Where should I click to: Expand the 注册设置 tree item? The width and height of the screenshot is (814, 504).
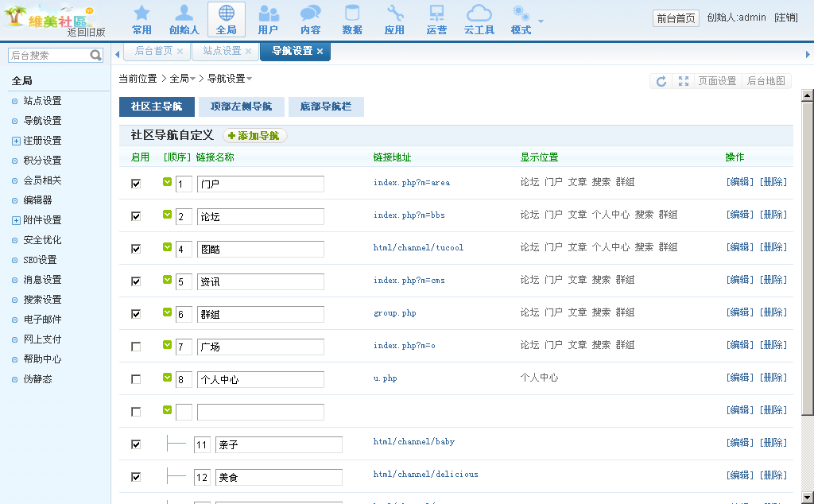tap(16, 141)
